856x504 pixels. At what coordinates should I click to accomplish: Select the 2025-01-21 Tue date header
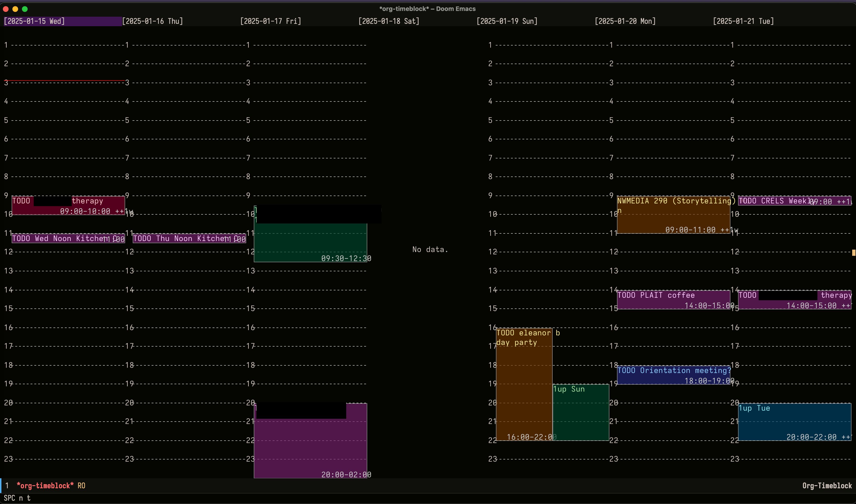coord(743,21)
